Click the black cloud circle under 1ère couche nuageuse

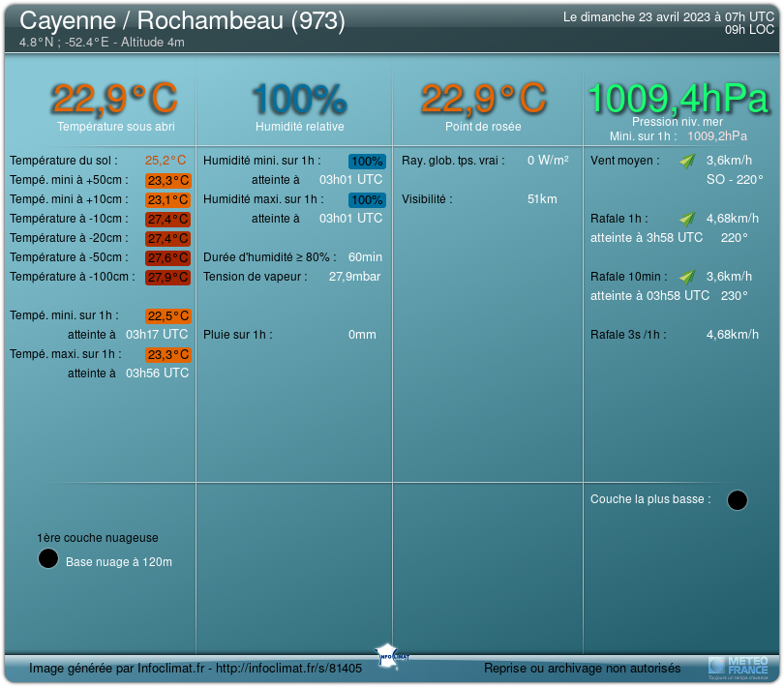(47, 558)
